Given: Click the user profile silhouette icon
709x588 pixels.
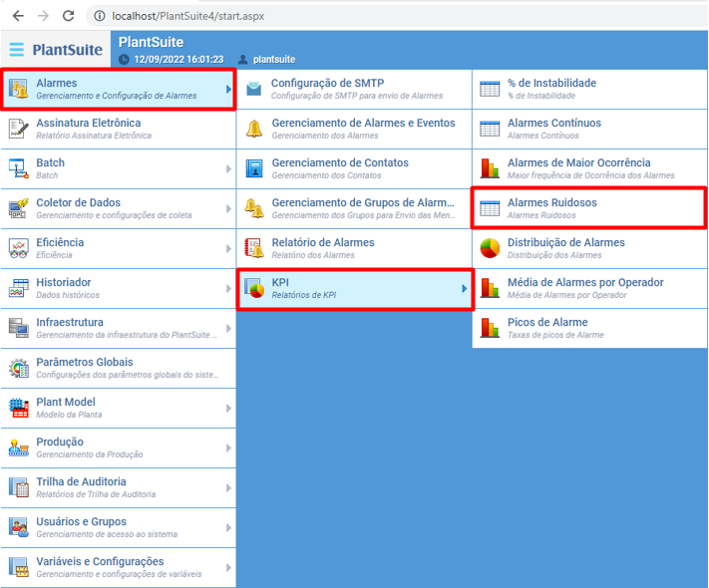Looking at the screenshot, I should [242, 59].
